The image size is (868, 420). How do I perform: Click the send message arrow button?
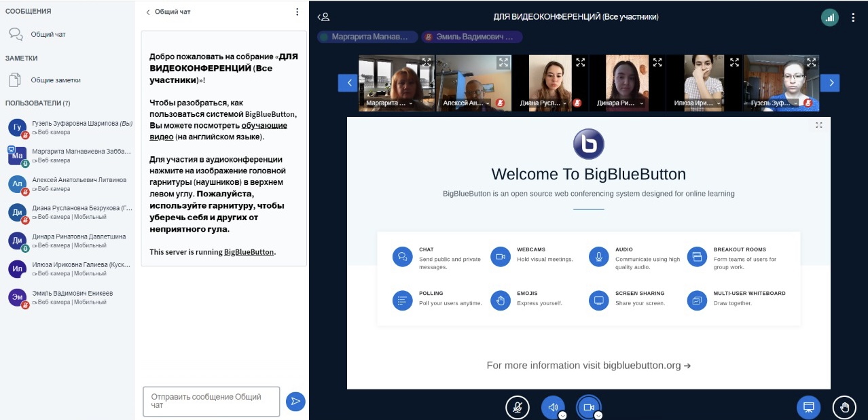[295, 401]
